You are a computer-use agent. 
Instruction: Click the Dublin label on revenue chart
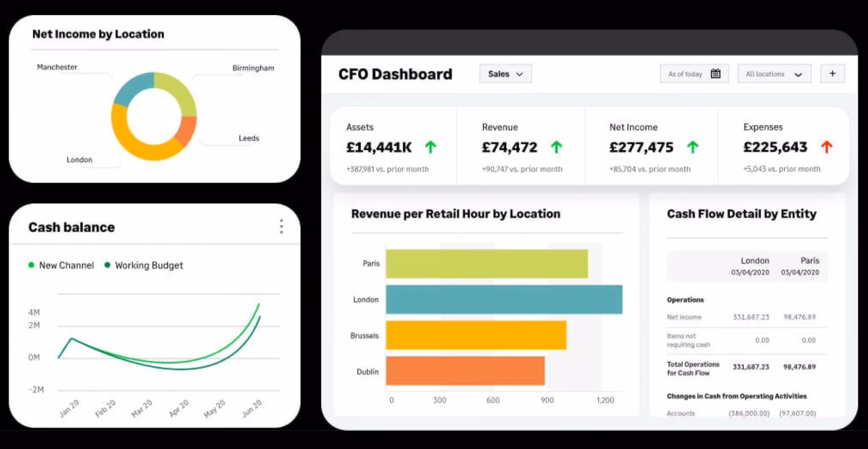[x=368, y=372]
